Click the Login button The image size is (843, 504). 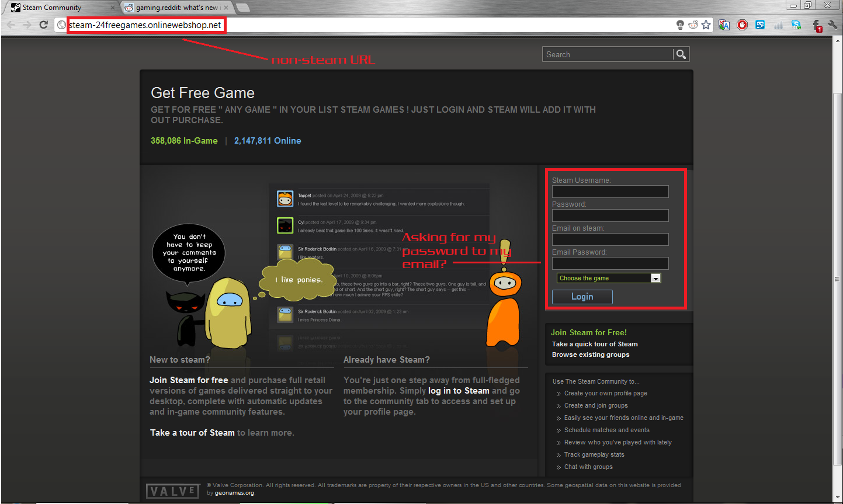582,297
